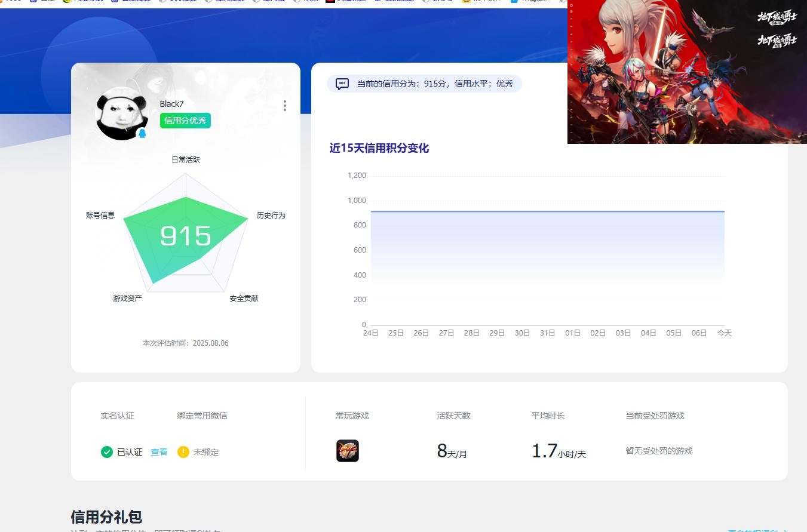This screenshot has width=807, height=532.
Task: Click the 29日 date on chart axis
Action: point(497,333)
